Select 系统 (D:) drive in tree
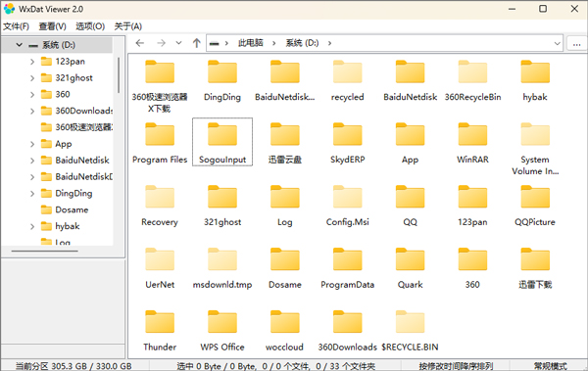This screenshot has height=371, width=588. (x=58, y=45)
